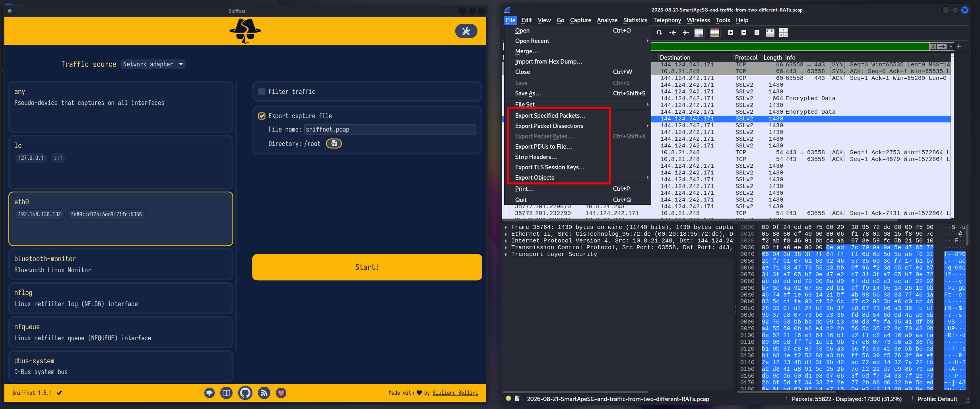This screenshot has height=409, width=980.
Task: Open Sniffnet roadmap signpost icon
Action: [x=210, y=393]
